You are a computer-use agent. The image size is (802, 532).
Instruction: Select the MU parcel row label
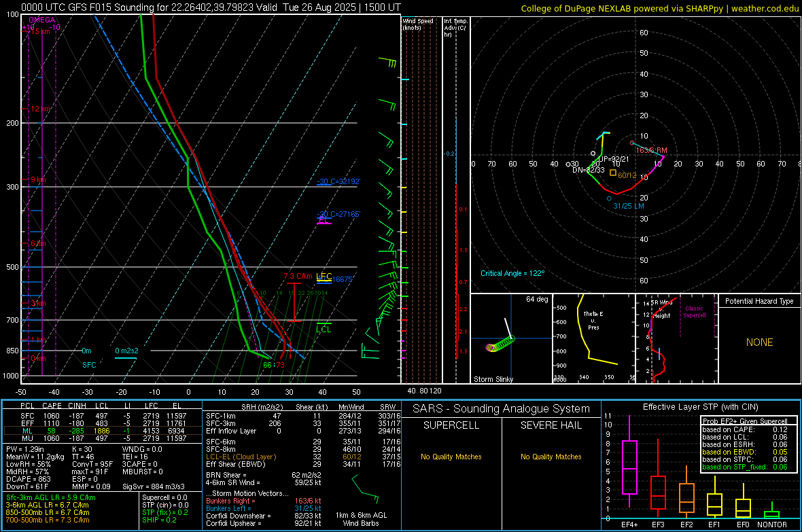[27, 438]
